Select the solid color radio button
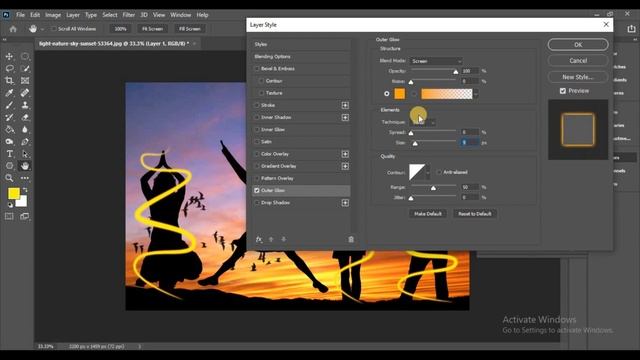Image resolution: width=640 pixels, height=360 pixels. 387,94
